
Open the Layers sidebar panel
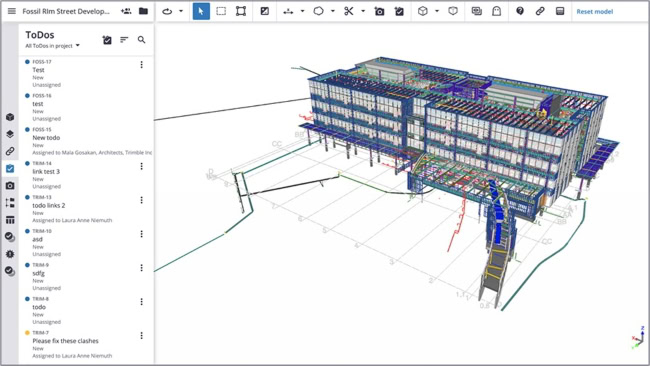pos(10,134)
